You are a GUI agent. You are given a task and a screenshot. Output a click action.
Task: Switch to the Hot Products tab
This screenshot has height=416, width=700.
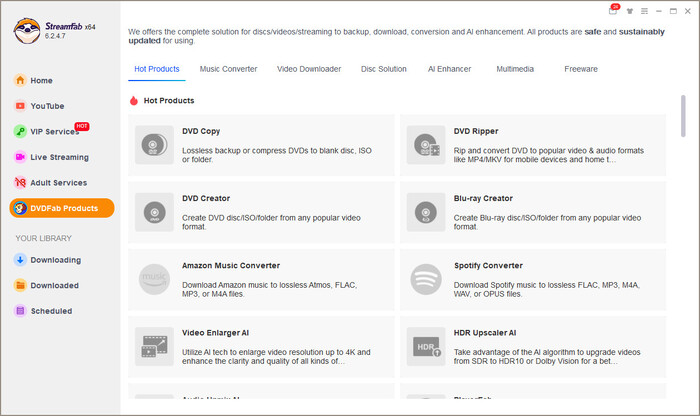[x=157, y=69]
